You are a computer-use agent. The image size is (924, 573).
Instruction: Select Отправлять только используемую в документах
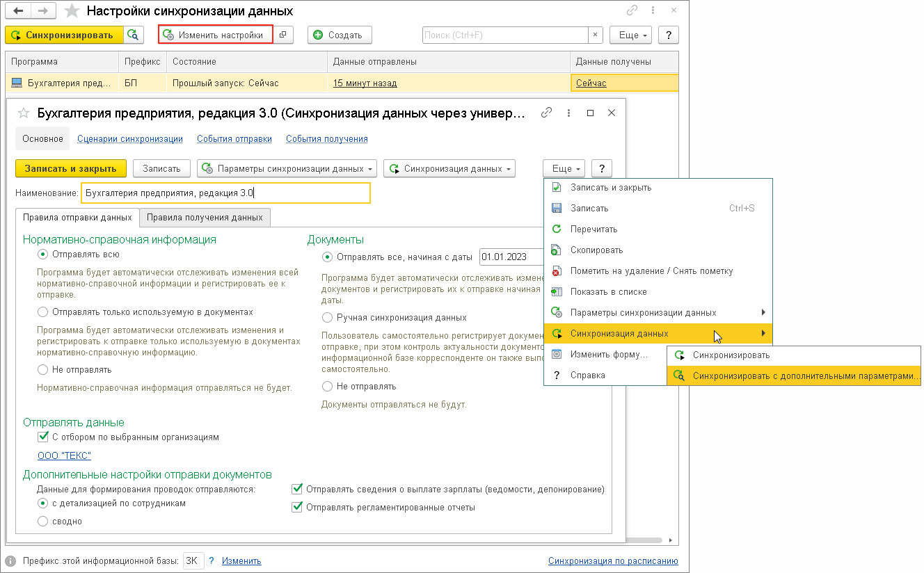[x=43, y=312]
